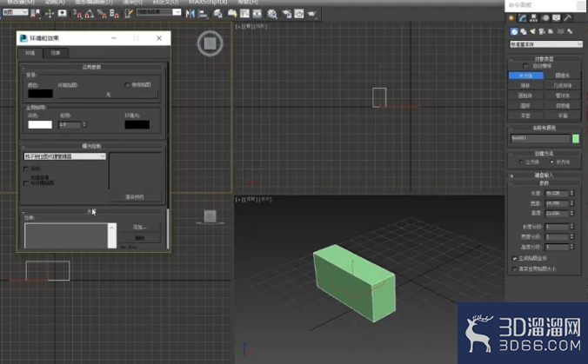The image size is (588, 364).
Task: Toggle the Angle Snap icon
Action: coord(90,14)
